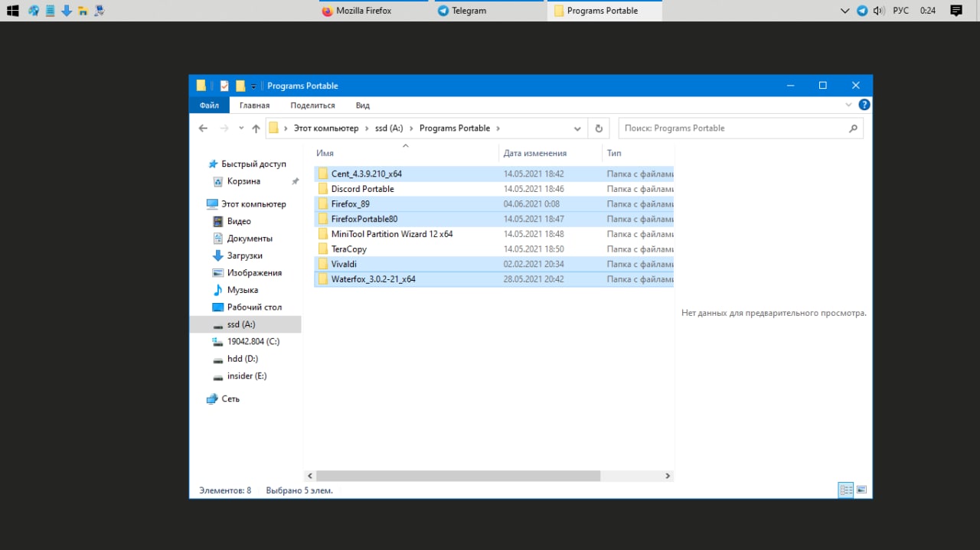The image size is (980, 550).
Task: Open Видео folder in sidebar
Action: point(231,221)
